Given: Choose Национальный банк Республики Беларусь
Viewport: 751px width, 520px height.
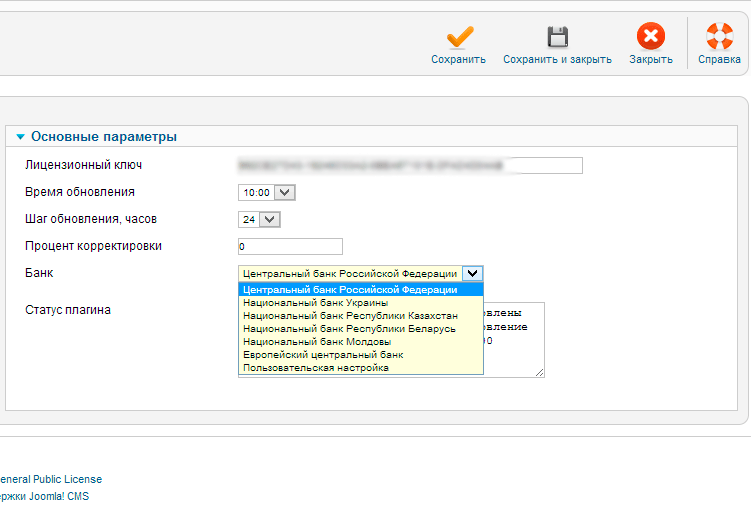Looking at the screenshot, I should click(349, 328).
